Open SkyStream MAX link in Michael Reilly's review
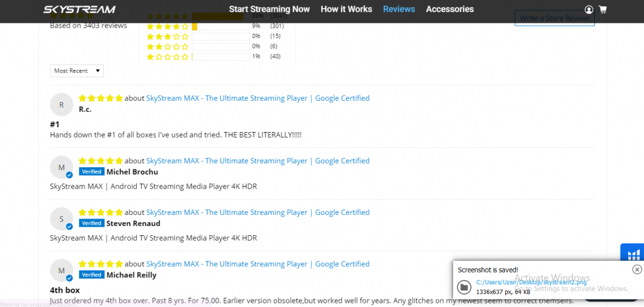 pos(258,264)
